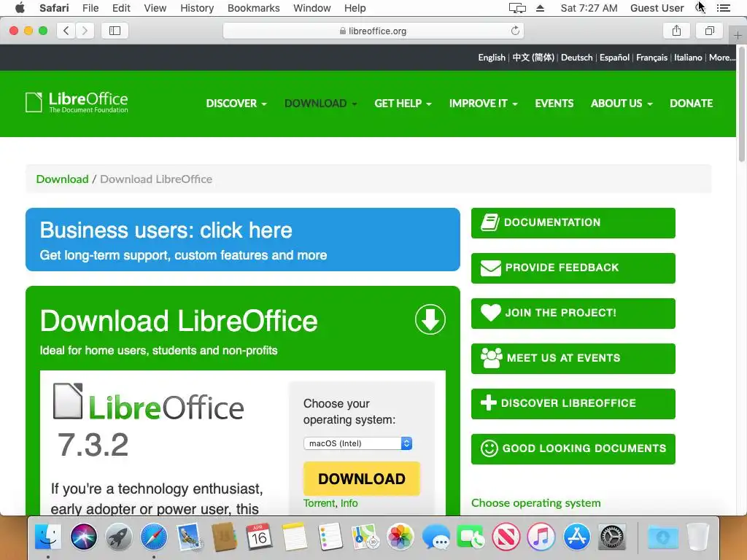Image resolution: width=747 pixels, height=560 pixels.
Task: Open System Preferences gear in Dock
Action: tap(612, 537)
